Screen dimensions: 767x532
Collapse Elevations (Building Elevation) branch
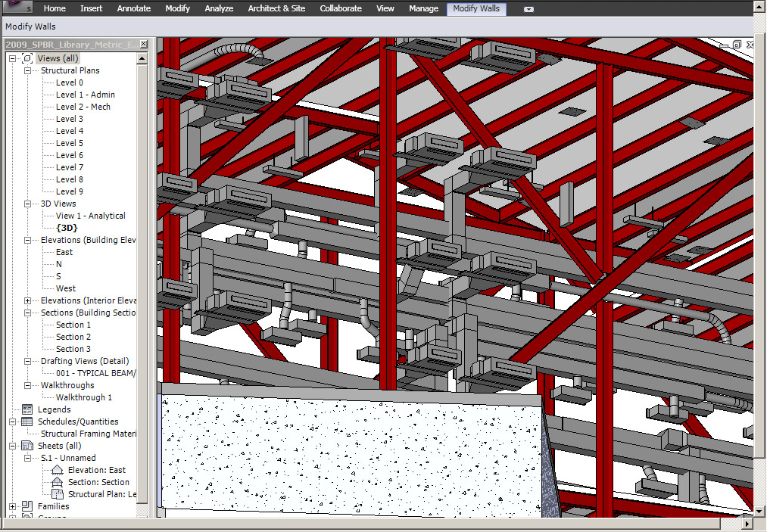(28, 240)
